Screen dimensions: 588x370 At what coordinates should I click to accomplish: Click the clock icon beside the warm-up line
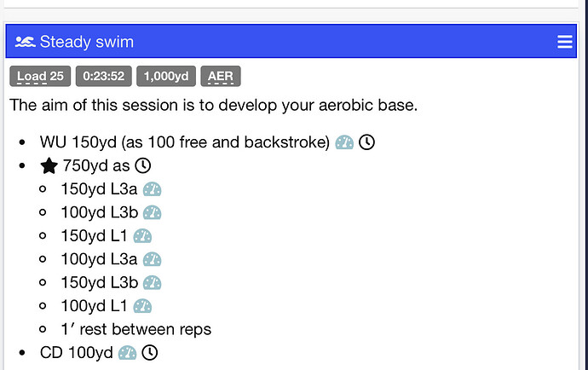pyautogui.click(x=366, y=142)
